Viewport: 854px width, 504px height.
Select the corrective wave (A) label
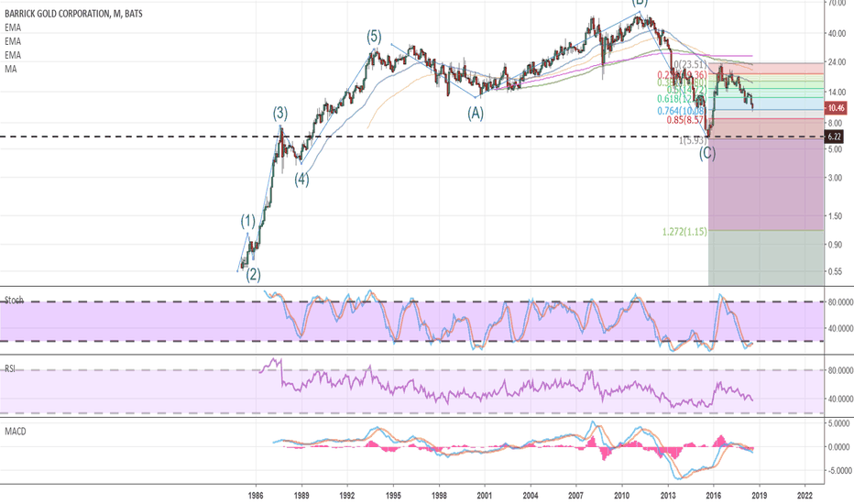(476, 114)
